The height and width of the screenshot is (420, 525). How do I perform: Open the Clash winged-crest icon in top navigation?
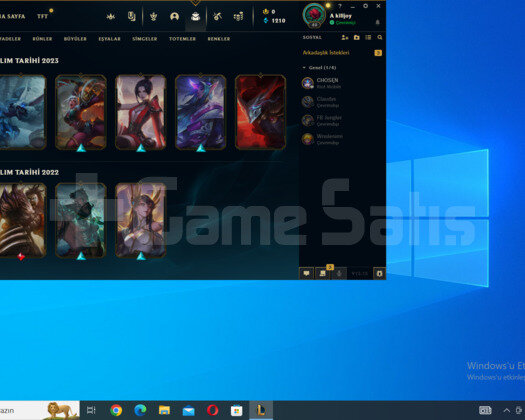(110, 16)
